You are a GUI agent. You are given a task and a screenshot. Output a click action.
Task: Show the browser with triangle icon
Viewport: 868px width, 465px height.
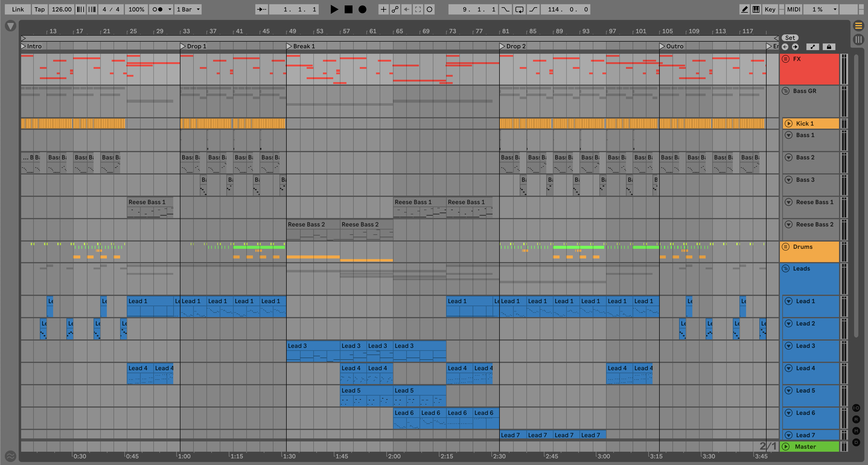point(11,26)
